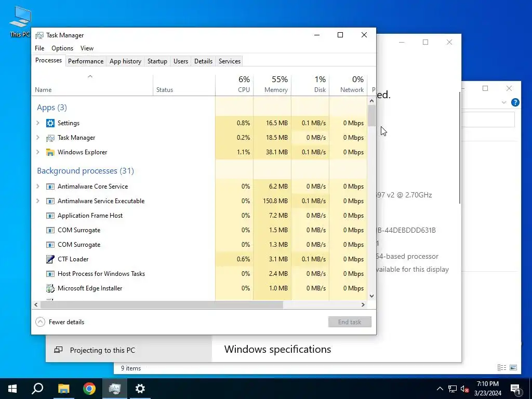Click the vertical scrollbar down arrow
The image size is (532, 399).
tap(371, 296)
